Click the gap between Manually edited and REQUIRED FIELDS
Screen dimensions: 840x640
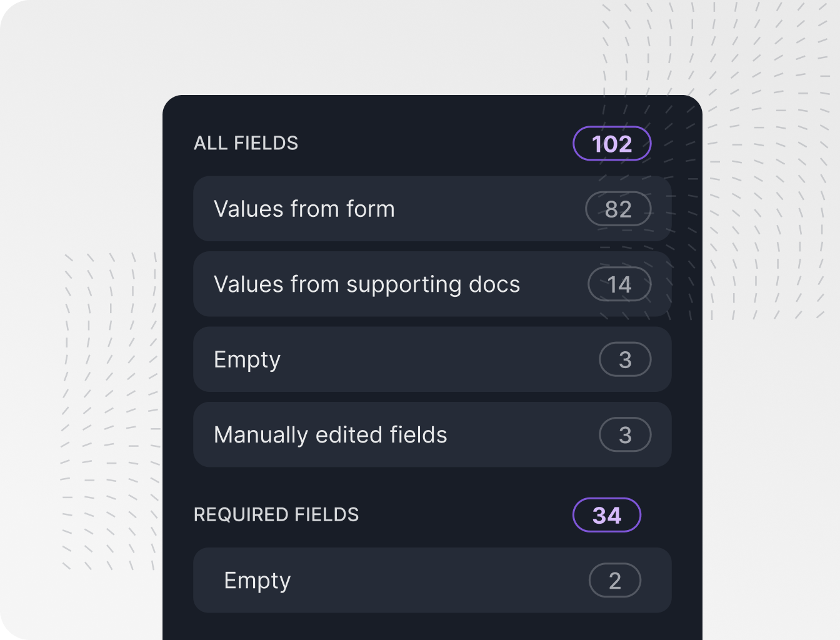pyautogui.click(x=431, y=481)
